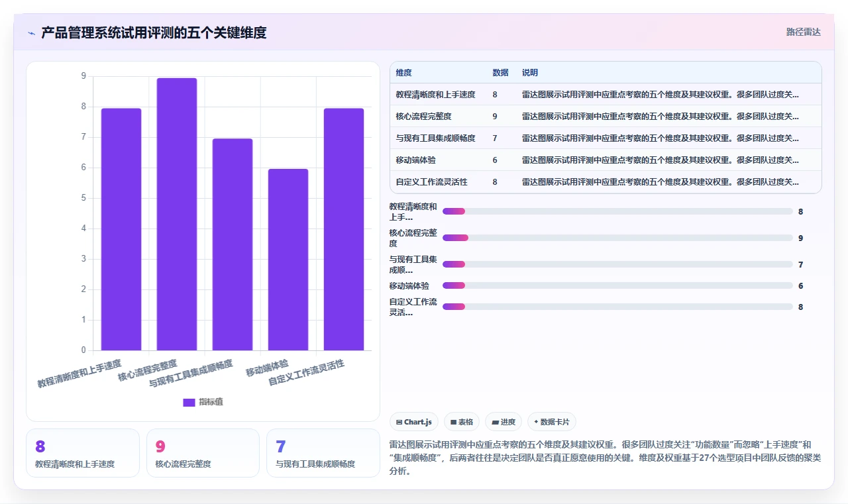Click the 说明 table column header
The height and width of the screenshot is (504, 848).
coord(530,73)
